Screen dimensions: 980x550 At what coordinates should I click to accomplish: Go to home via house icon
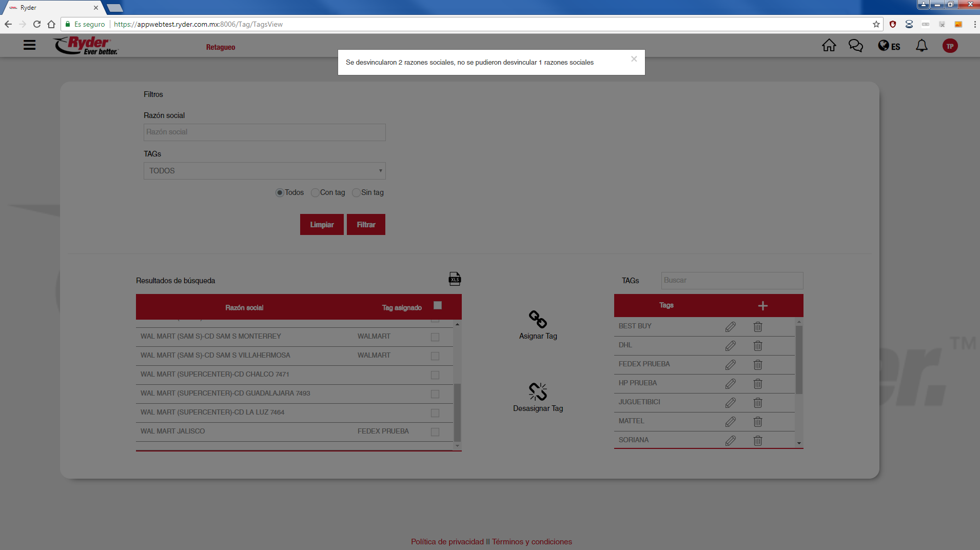click(x=829, y=46)
